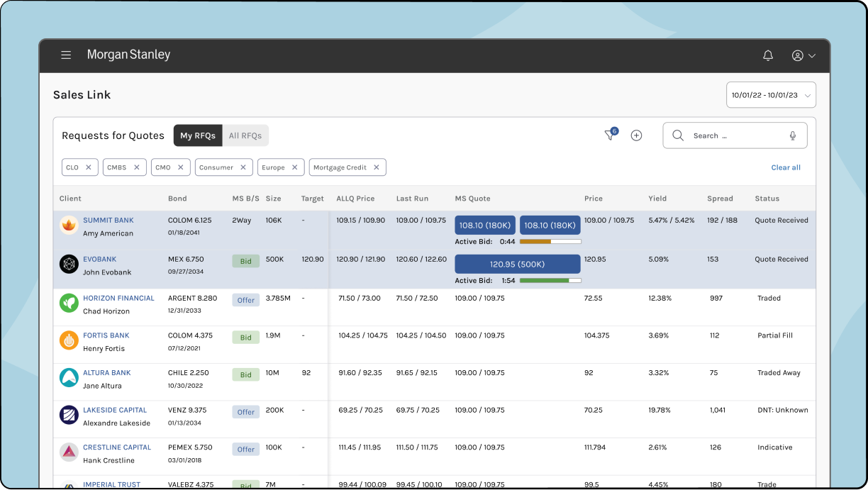Viewport: 868px width, 490px height.
Task: Click Lakeside Capital striped logo
Action: [x=69, y=415]
